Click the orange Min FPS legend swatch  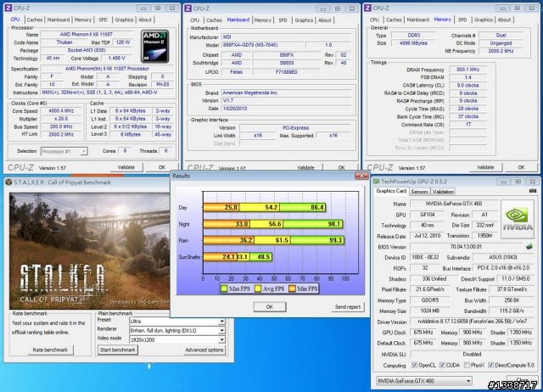pos(292,288)
